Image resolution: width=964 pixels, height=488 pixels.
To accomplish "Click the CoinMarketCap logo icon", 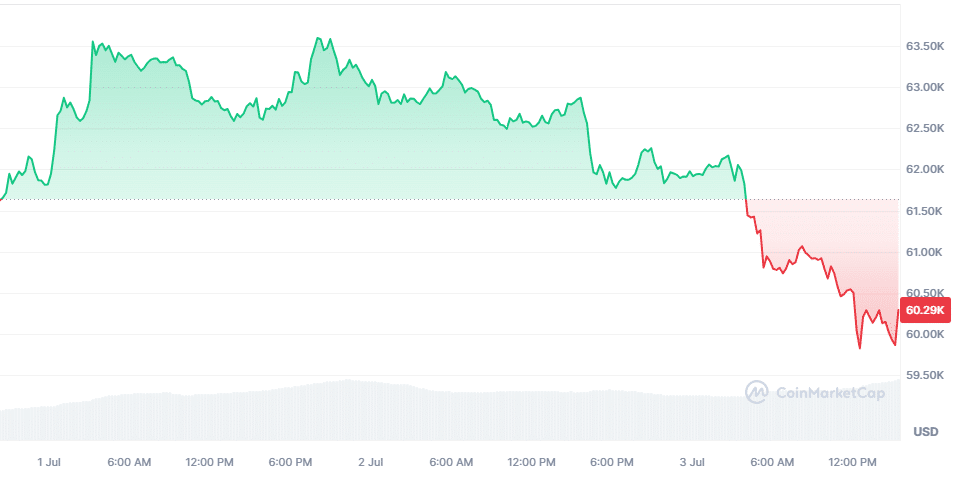I will (x=757, y=392).
